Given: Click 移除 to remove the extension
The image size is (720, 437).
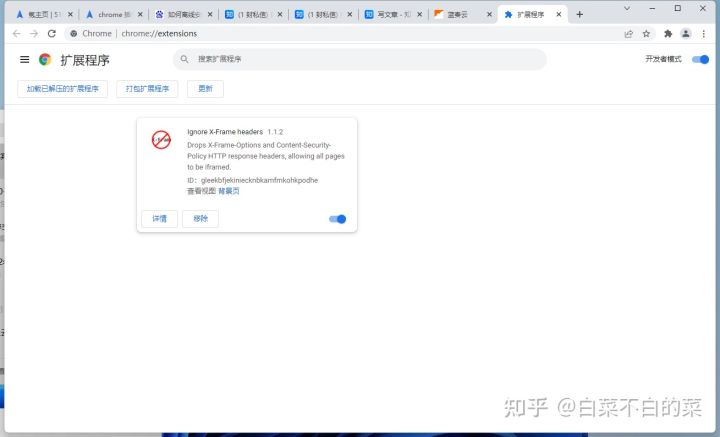Looking at the screenshot, I should (200, 218).
